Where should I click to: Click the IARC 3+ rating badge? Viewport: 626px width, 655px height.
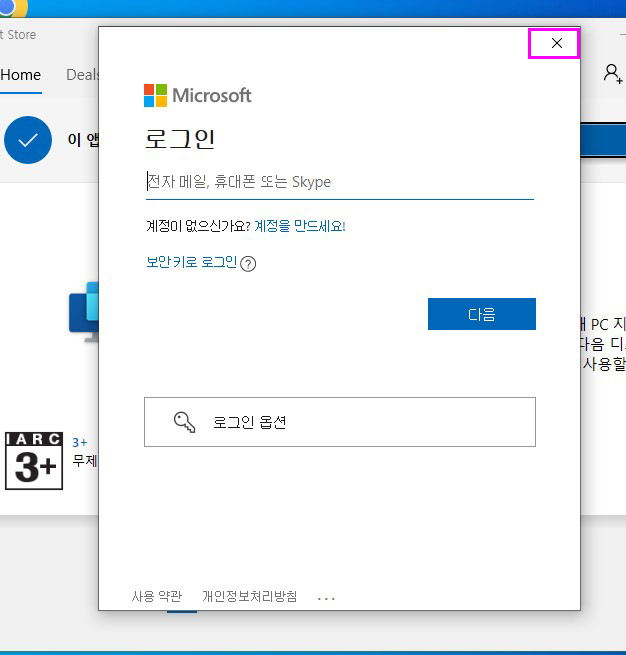pos(34,461)
